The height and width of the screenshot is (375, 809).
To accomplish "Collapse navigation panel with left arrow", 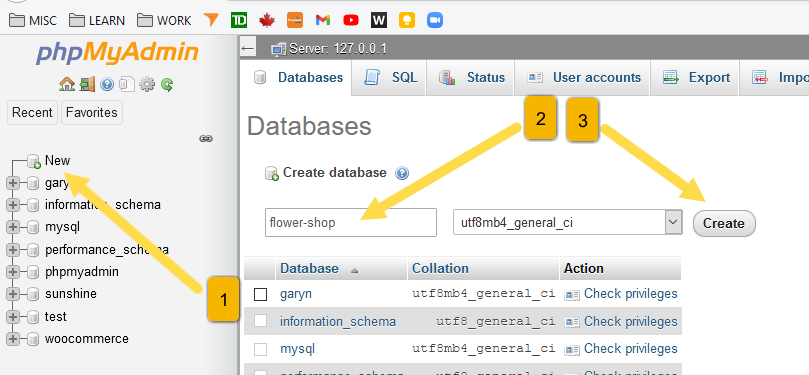I will coord(248,49).
